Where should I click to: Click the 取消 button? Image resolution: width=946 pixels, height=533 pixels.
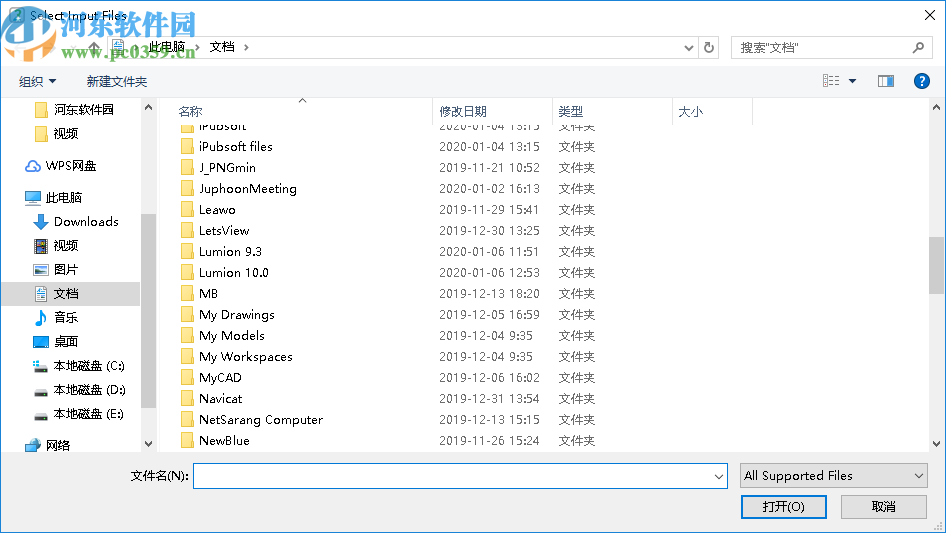pos(884,506)
